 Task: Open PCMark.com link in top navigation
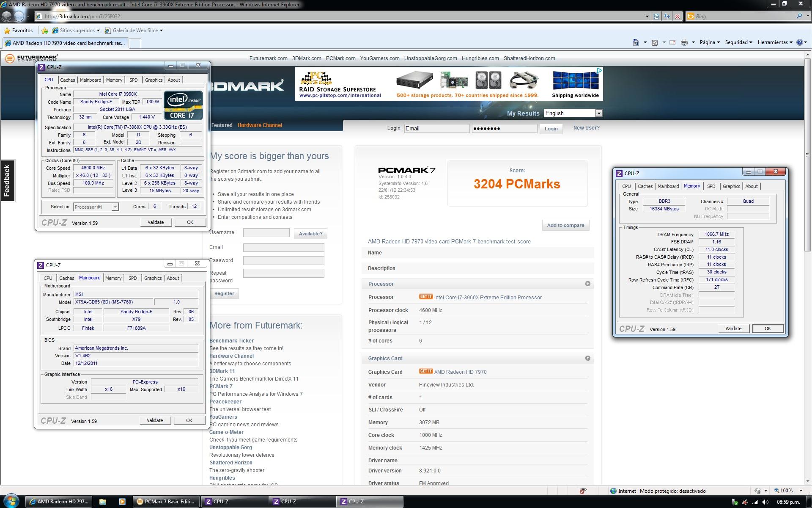click(340, 58)
